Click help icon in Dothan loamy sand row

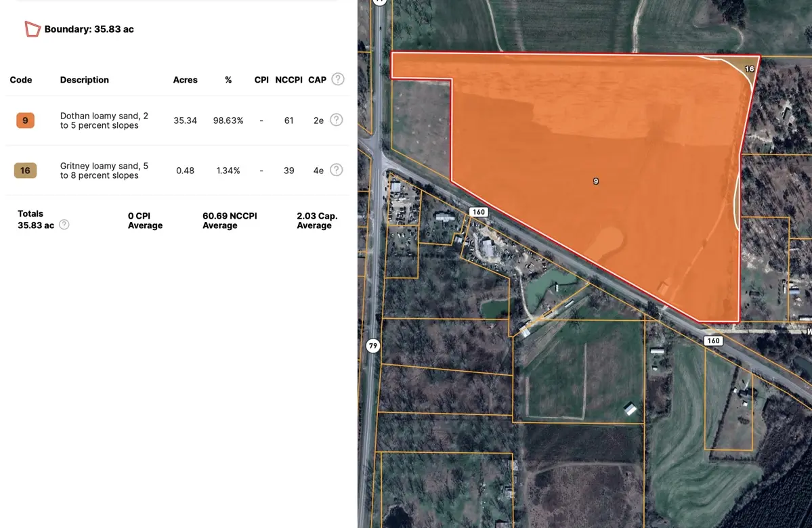coord(336,120)
